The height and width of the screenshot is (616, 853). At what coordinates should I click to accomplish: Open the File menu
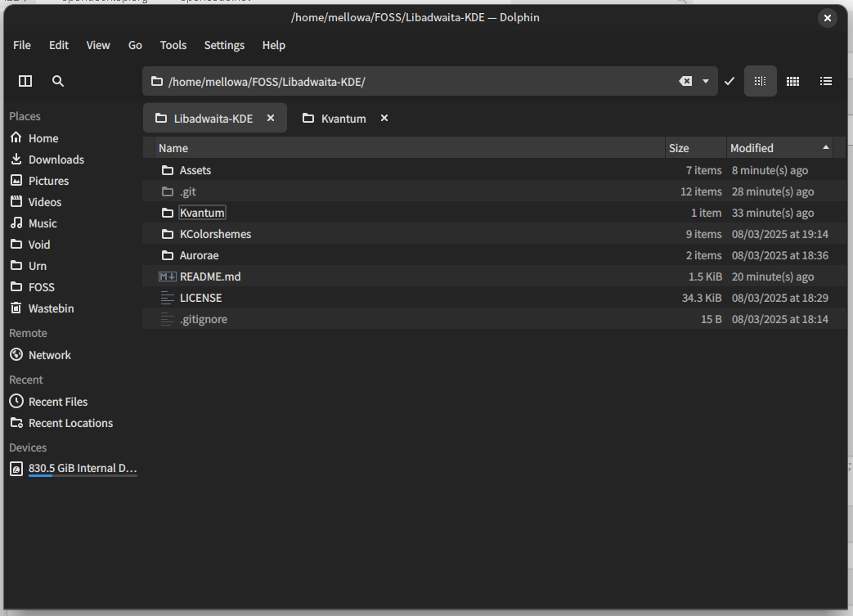[22, 45]
